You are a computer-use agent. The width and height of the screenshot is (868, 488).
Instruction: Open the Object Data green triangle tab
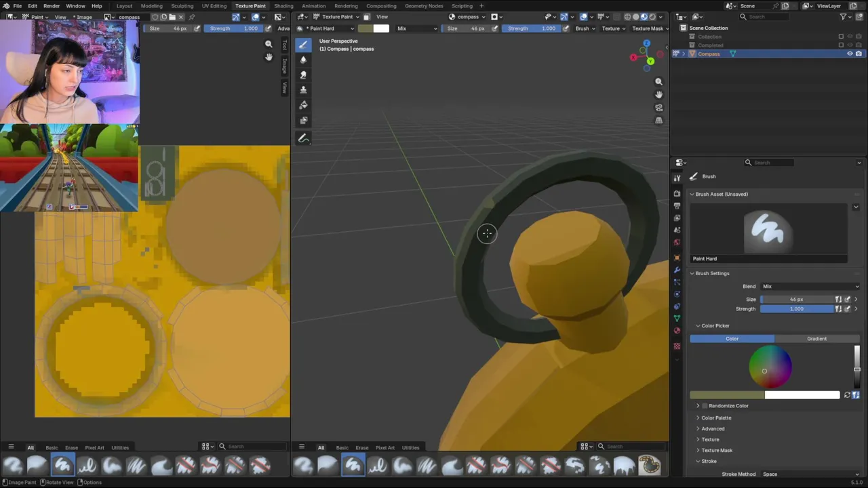pyautogui.click(x=677, y=318)
